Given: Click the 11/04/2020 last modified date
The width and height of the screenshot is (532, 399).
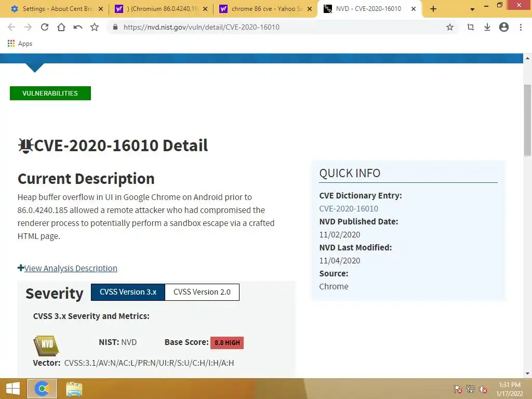Looking at the screenshot, I should [340, 261].
